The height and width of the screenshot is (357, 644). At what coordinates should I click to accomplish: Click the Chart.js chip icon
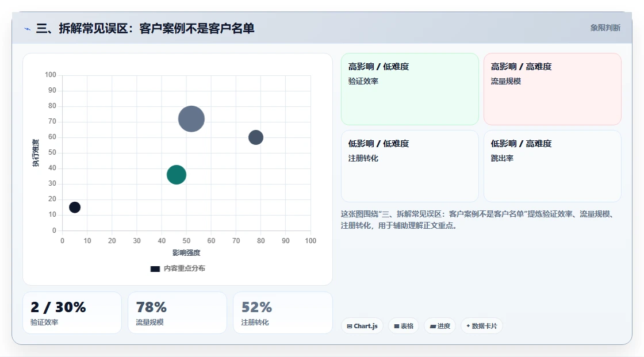pos(350,326)
